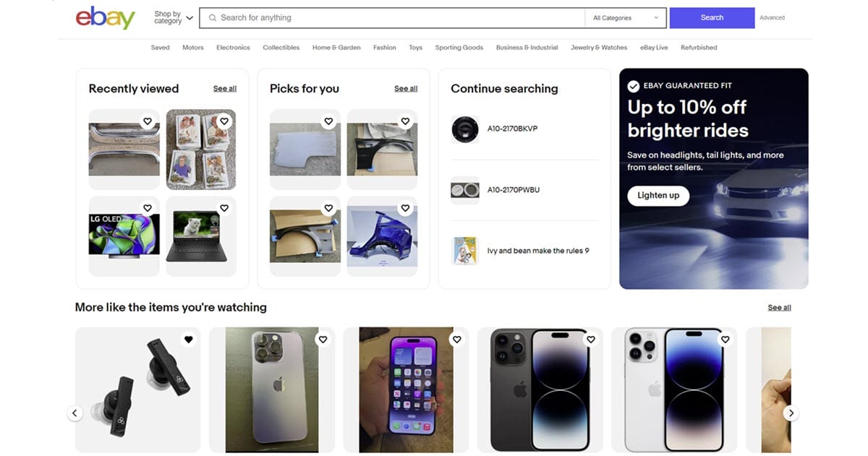Add the silver iPhone 14 Pro to watchlist
868x456 pixels.
coord(726,339)
